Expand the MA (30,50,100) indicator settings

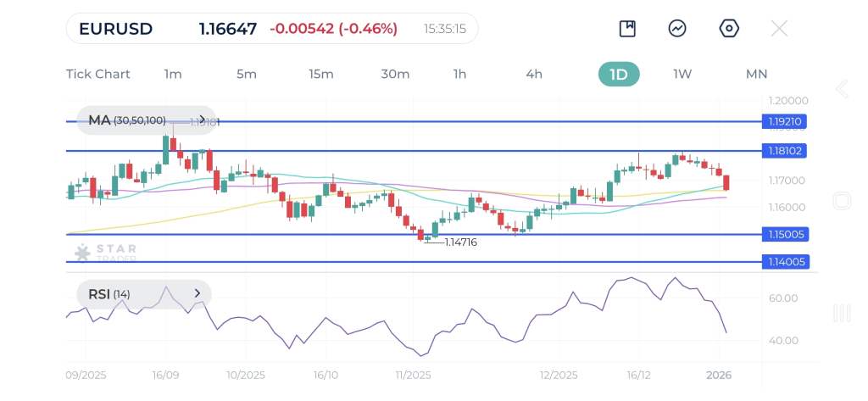point(146,120)
